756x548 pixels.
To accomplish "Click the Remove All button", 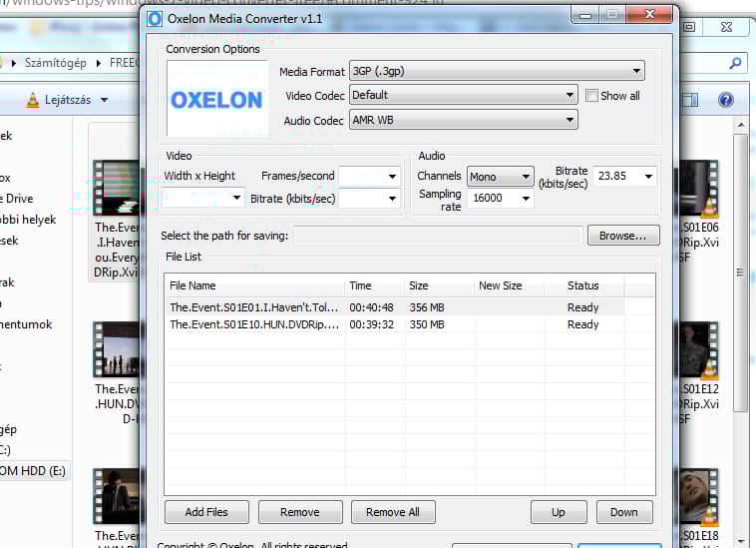I will click(393, 512).
